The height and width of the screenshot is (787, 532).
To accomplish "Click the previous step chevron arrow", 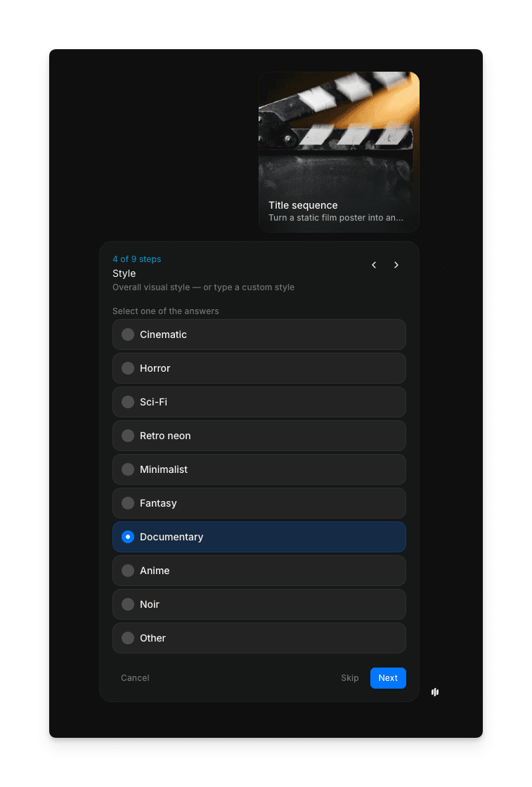I will click(x=374, y=265).
